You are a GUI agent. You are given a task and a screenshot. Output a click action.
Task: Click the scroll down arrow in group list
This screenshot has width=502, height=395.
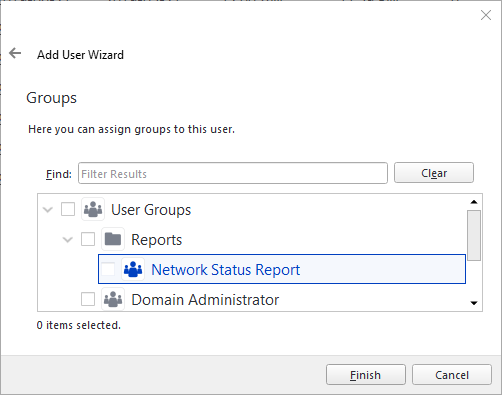point(474,303)
